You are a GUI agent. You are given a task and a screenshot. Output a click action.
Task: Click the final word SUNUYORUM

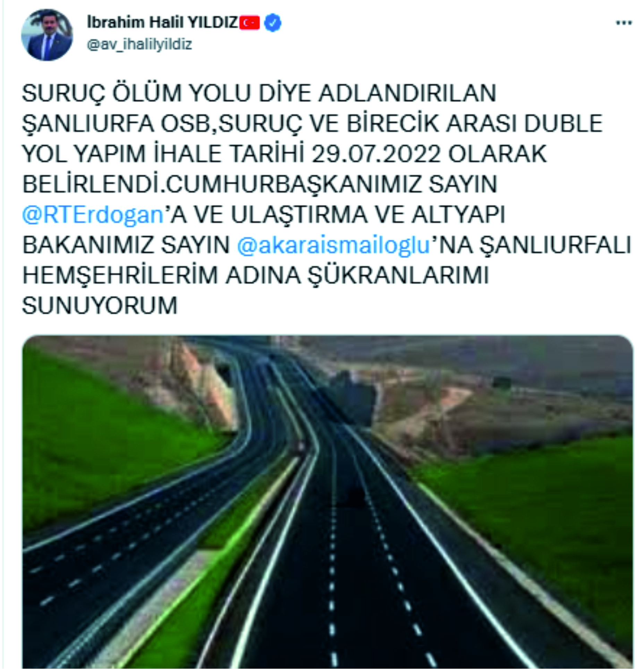click(x=100, y=306)
